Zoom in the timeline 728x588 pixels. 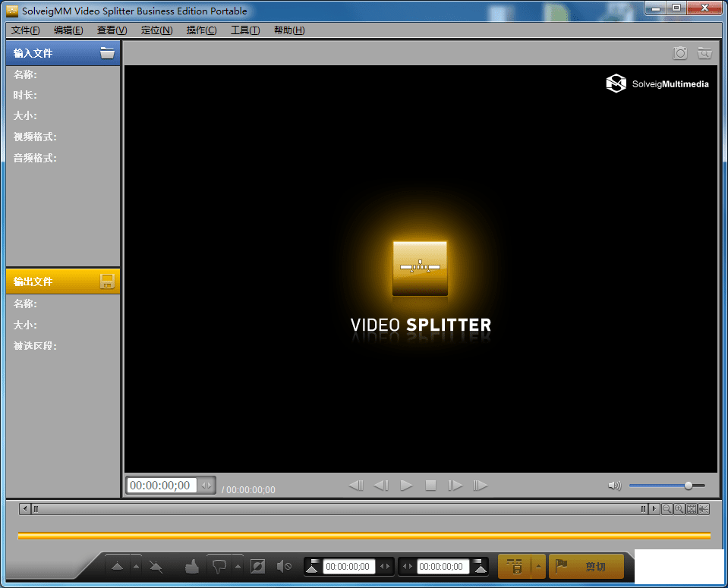pos(679,509)
